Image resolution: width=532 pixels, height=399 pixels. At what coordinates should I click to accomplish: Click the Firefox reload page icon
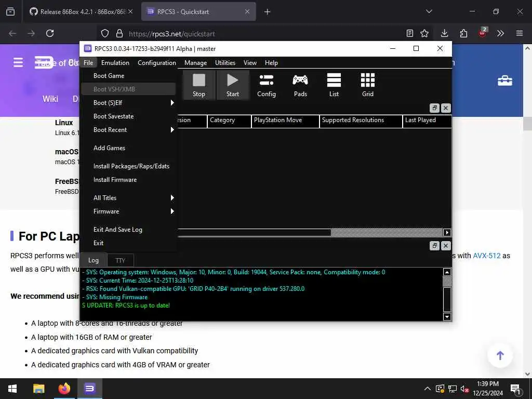click(x=50, y=33)
